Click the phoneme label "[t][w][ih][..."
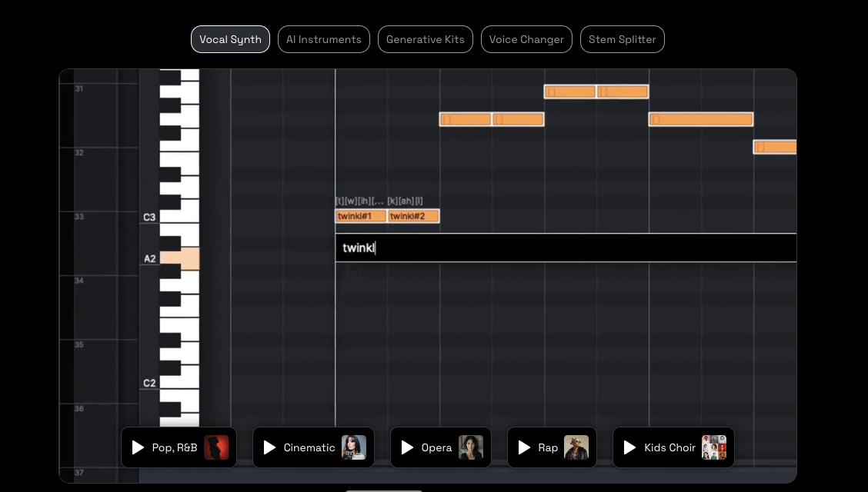Image resolution: width=868 pixels, height=492 pixels. 360,201
